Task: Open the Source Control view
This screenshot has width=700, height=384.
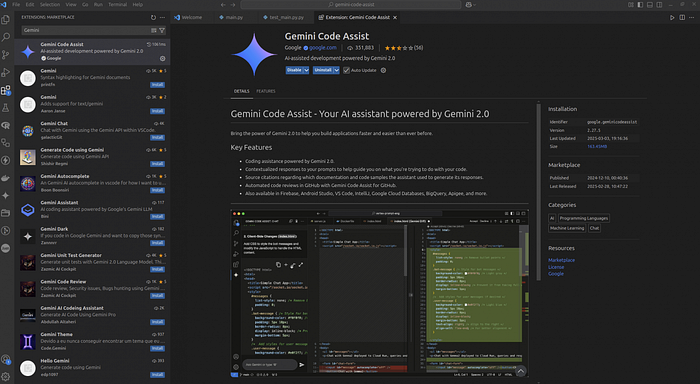Action: (x=6, y=54)
